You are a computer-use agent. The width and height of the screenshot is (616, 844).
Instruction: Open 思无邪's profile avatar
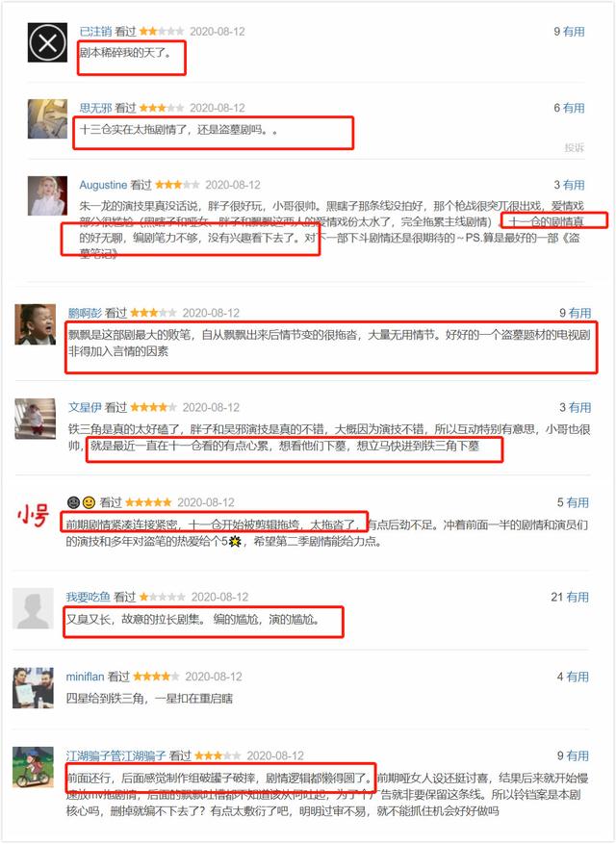point(47,119)
